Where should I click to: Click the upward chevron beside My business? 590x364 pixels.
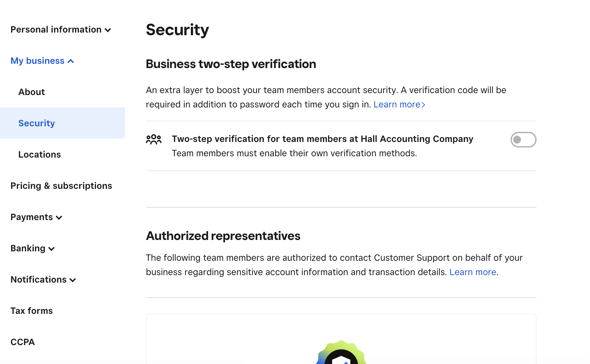(71, 61)
